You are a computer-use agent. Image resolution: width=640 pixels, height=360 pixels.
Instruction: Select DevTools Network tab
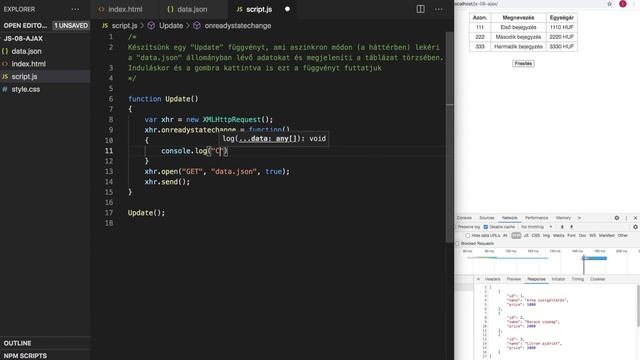point(509,218)
